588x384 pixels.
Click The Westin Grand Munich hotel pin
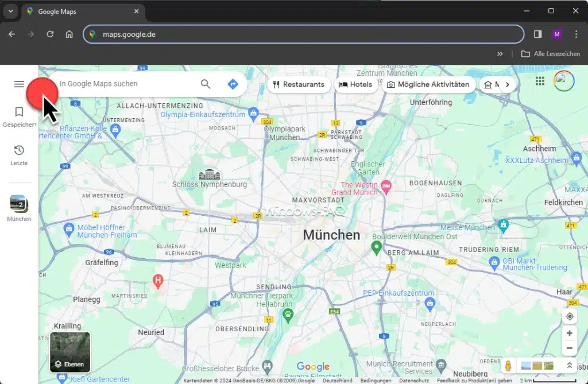tap(386, 187)
